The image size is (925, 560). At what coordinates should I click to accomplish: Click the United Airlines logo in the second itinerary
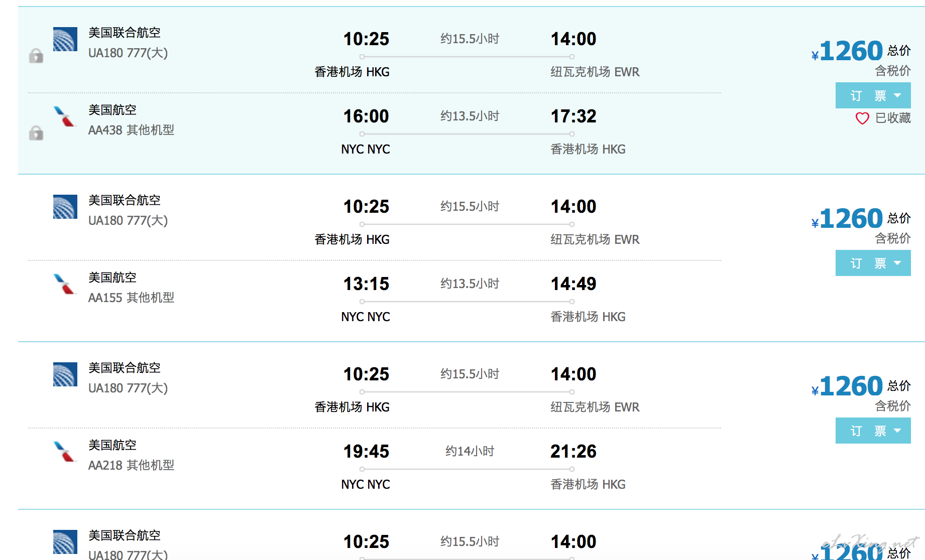tap(65, 207)
